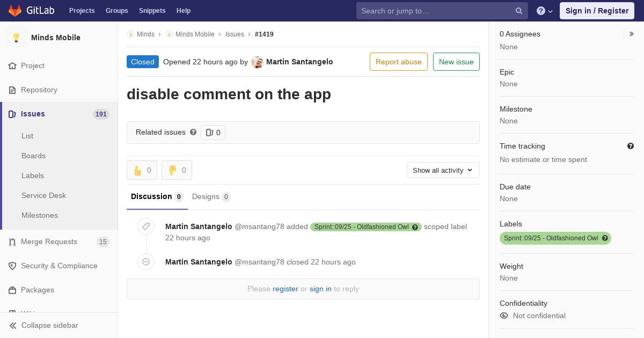This screenshot has height=338, width=644.
Task: Open Labels submenu in sidebar
Action: click(x=33, y=175)
